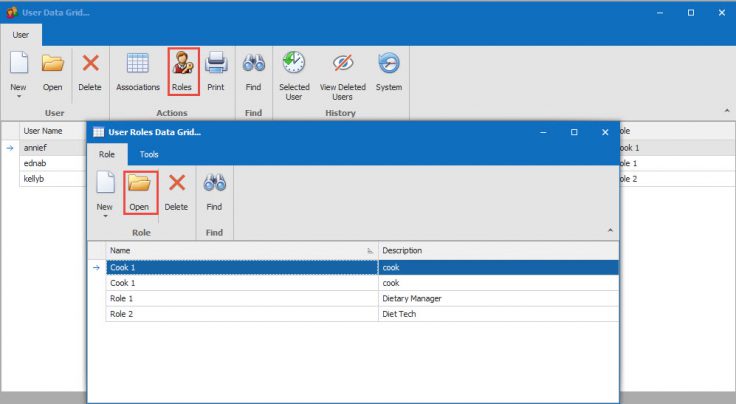
Task: Collapse the User Roles ribbon with chevron
Action: tap(610, 231)
